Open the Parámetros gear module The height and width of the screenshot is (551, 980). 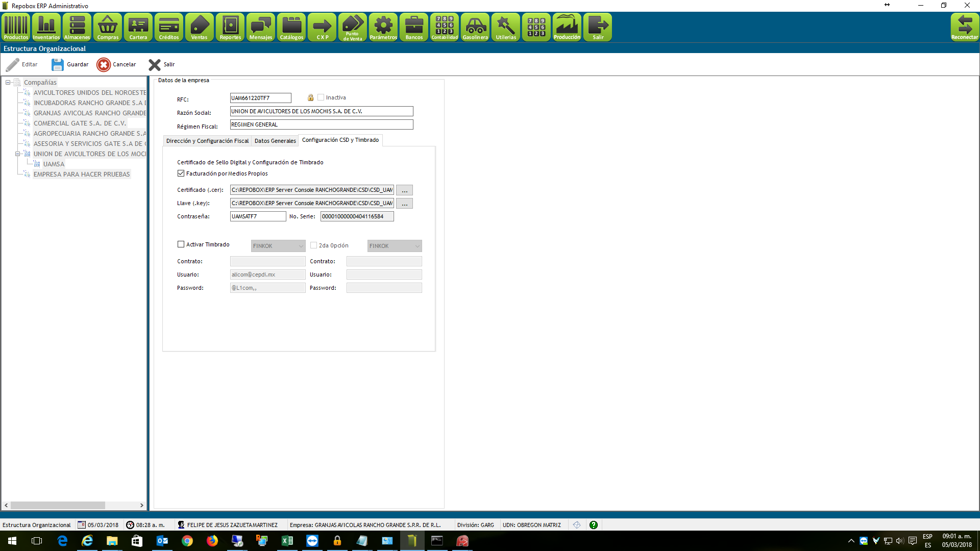383,27
